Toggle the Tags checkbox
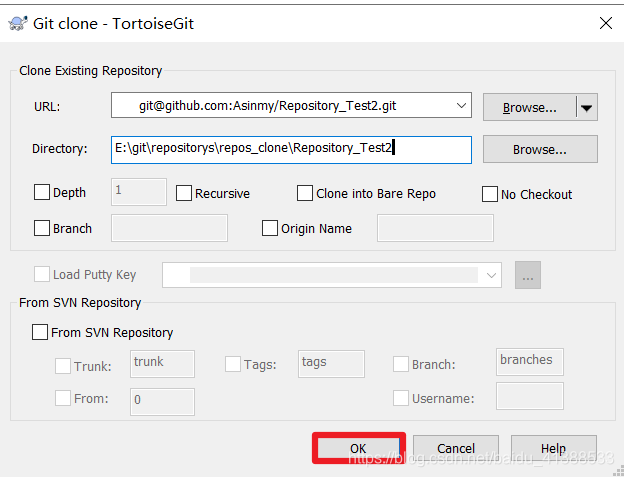Image resolution: width=624 pixels, height=477 pixels. click(x=233, y=364)
